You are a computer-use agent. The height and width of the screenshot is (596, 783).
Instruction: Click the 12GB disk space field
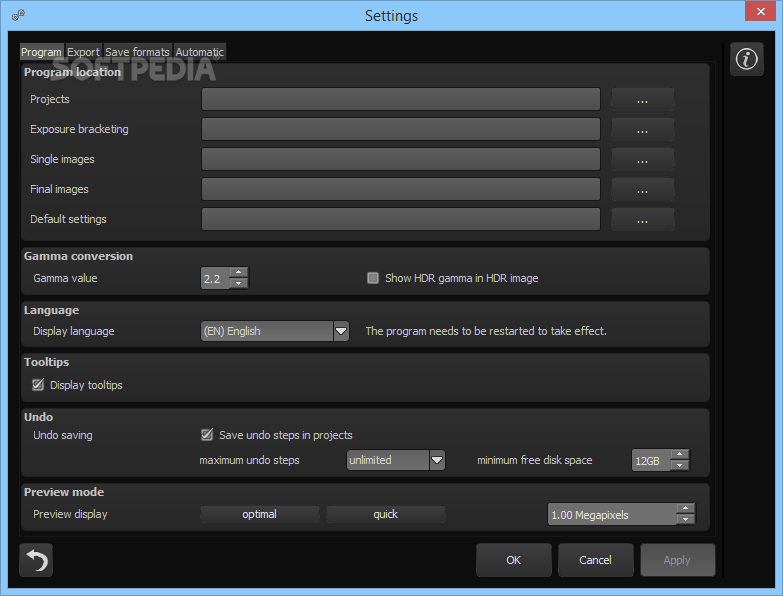tap(651, 460)
